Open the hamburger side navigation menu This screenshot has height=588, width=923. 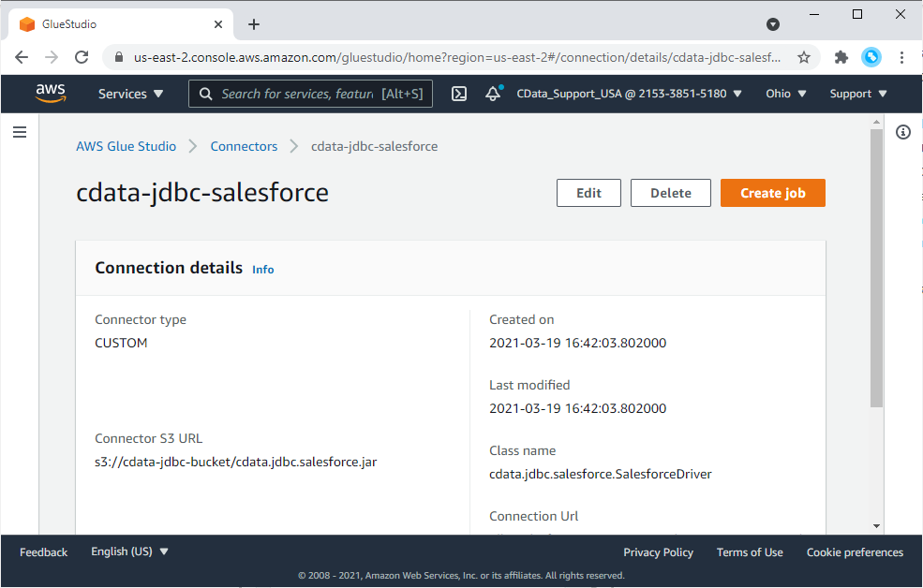(19, 133)
